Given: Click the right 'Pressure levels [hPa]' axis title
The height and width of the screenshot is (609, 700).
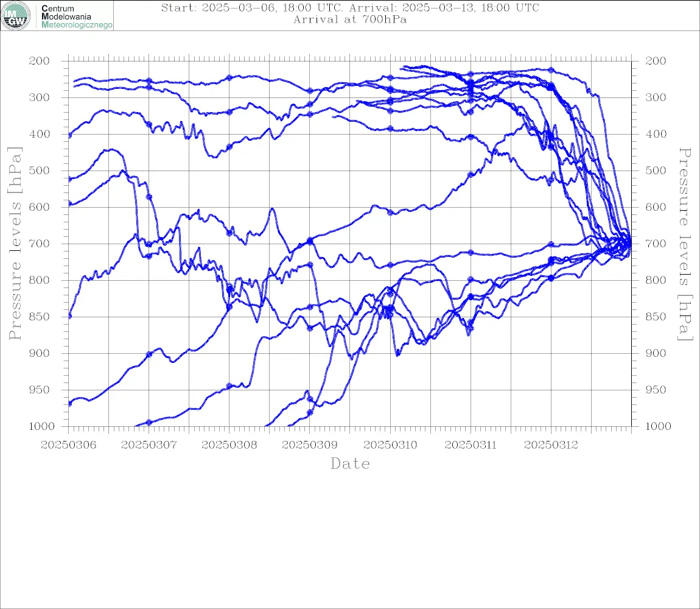Looking at the screenshot, I should pos(685,244).
